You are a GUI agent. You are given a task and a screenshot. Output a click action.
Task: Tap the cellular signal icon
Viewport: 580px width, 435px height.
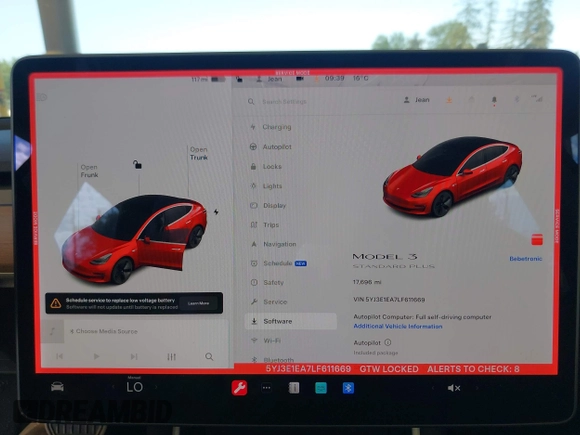click(x=537, y=98)
